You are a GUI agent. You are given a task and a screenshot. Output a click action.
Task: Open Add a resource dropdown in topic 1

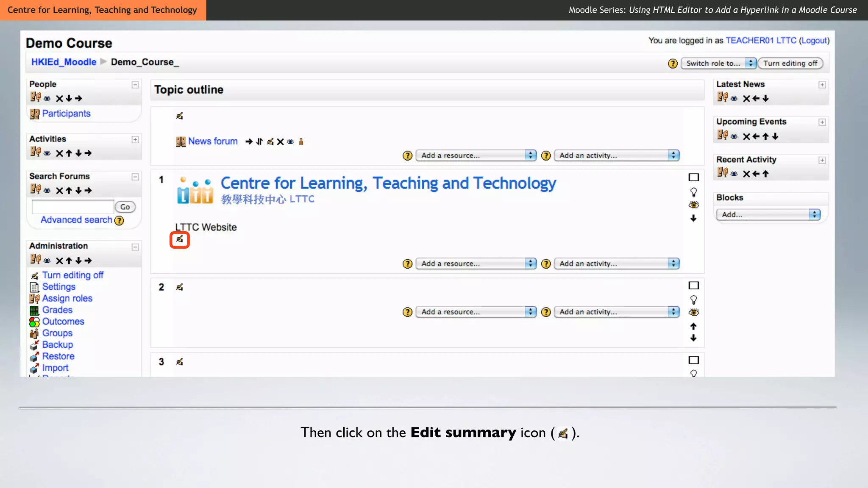click(476, 263)
